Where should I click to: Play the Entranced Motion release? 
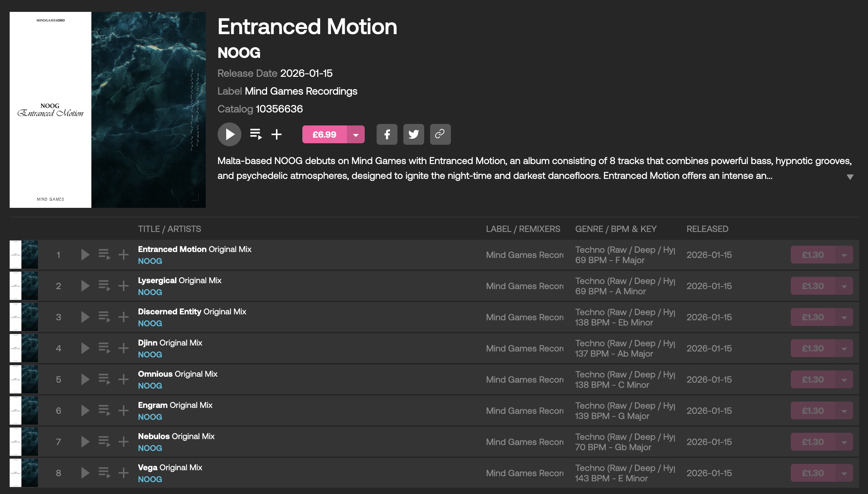[x=229, y=134]
